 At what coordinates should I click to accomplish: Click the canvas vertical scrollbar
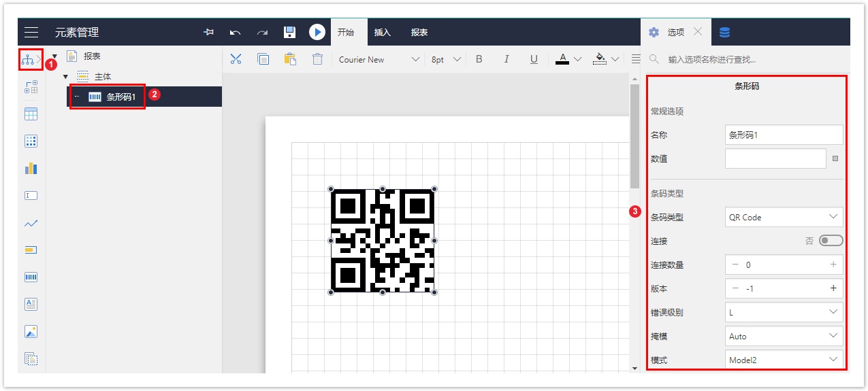pos(634,136)
